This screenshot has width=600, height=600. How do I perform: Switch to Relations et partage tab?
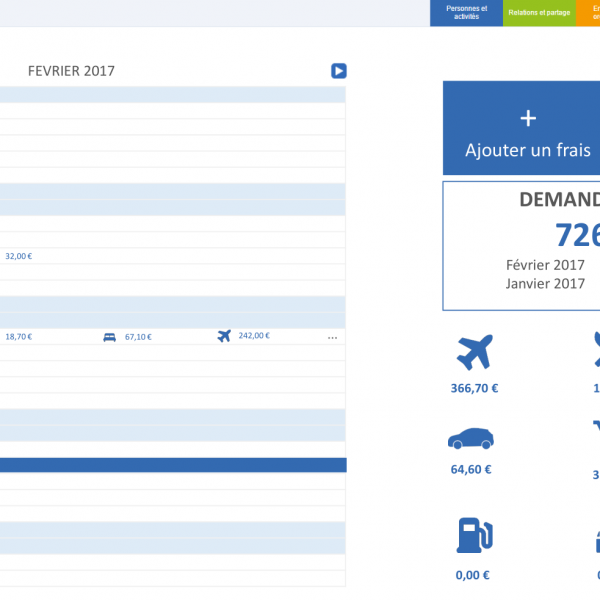click(539, 13)
